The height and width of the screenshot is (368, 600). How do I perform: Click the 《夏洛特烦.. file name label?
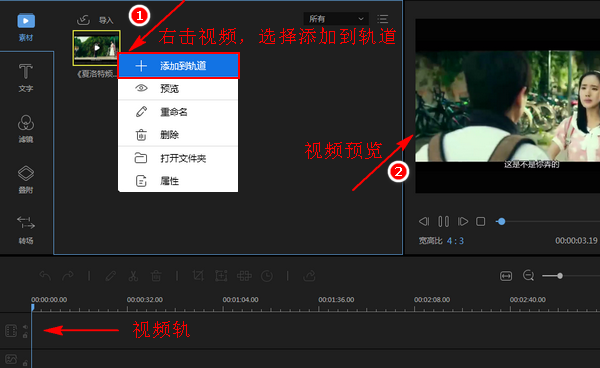tap(96, 74)
